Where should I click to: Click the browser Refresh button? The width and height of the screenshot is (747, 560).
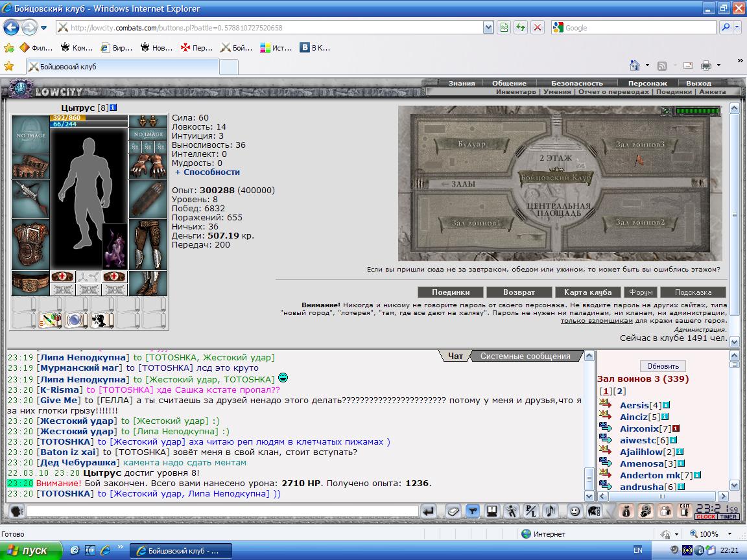pos(521,28)
